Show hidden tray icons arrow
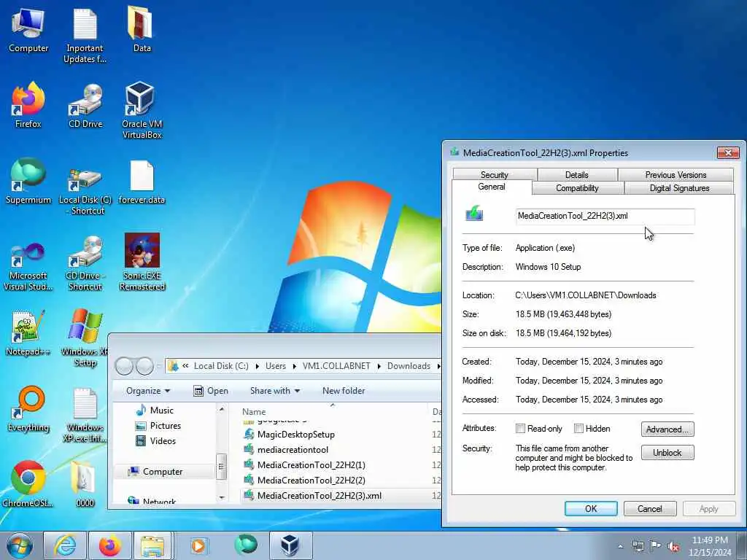This screenshot has width=747, height=560. click(x=620, y=547)
